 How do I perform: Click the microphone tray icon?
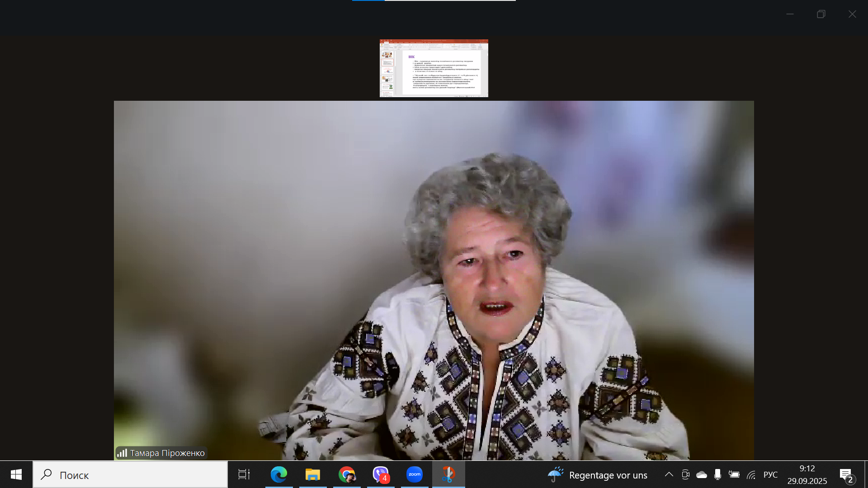pos(717,474)
